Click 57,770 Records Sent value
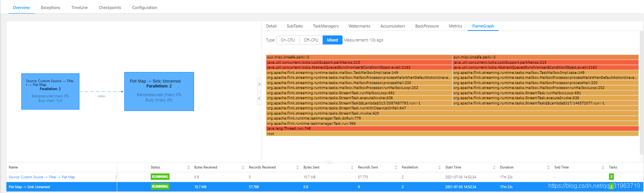This screenshot has height=193, width=644. click(x=363, y=177)
